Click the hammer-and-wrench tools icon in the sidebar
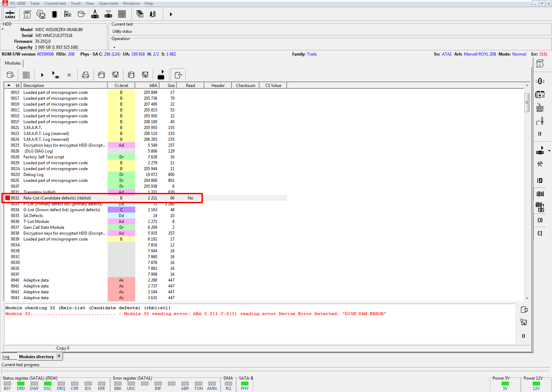The width and height of the screenshot is (552, 392). point(540,164)
